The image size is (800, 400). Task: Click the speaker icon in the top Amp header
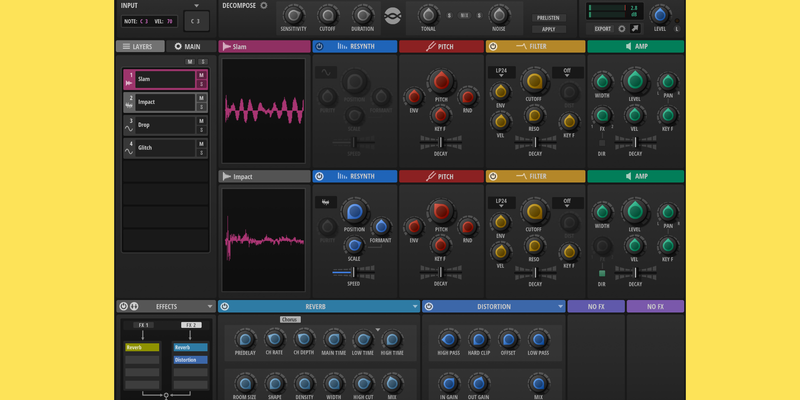[x=627, y=46]
